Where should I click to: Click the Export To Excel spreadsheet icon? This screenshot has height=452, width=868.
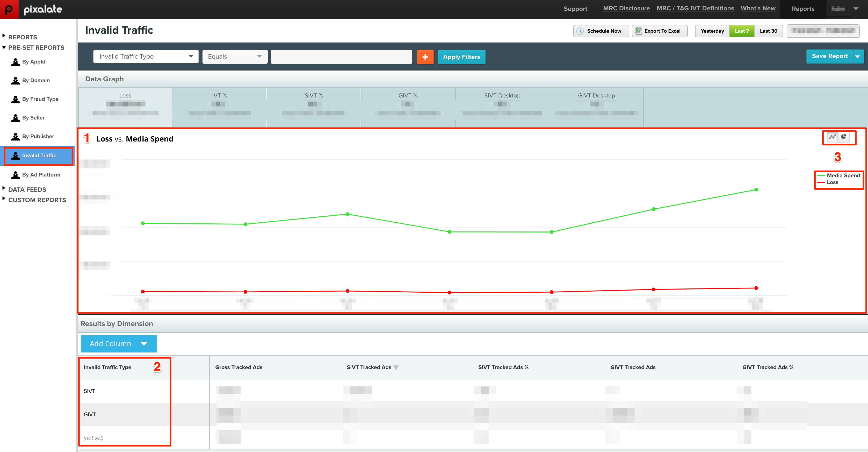click(638, 31)
